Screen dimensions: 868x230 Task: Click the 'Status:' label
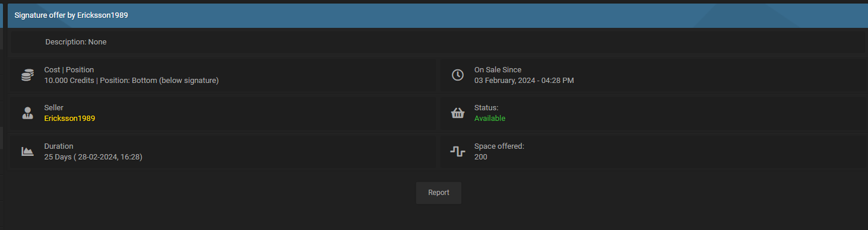point(486,108)
